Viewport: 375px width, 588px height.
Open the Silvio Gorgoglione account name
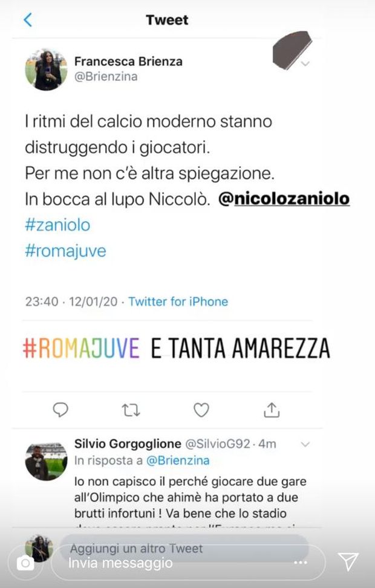[128, 444]
